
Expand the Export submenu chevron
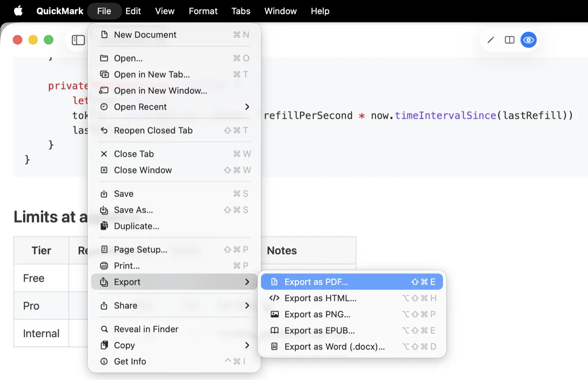click(x=247, y=282)
